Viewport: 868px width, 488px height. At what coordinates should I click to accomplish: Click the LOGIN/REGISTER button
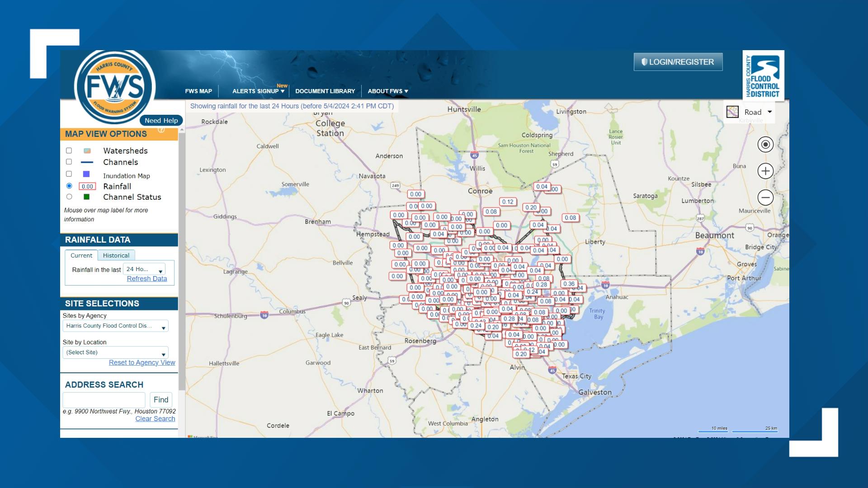pos(677,61)
